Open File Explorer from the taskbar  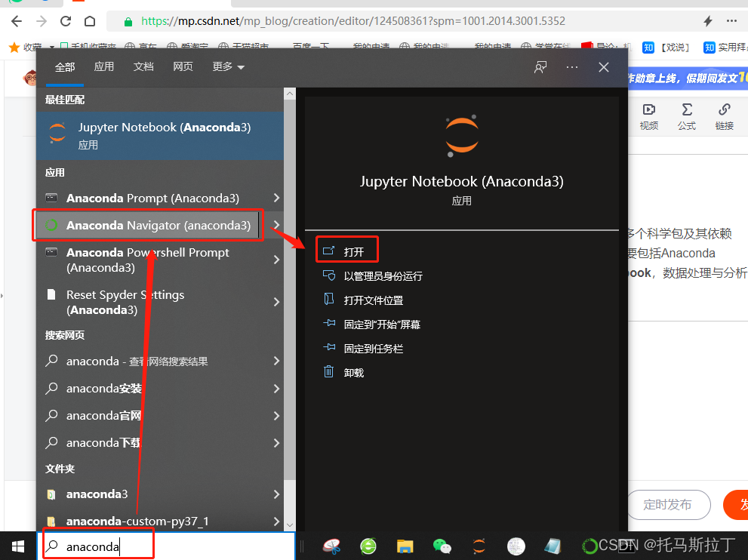(405, 546)
